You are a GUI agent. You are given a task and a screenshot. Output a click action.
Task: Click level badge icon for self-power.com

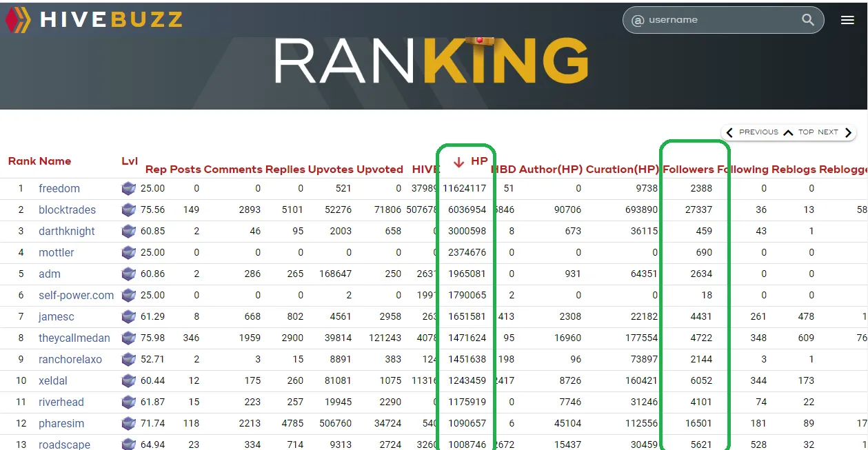click(128, 295)
